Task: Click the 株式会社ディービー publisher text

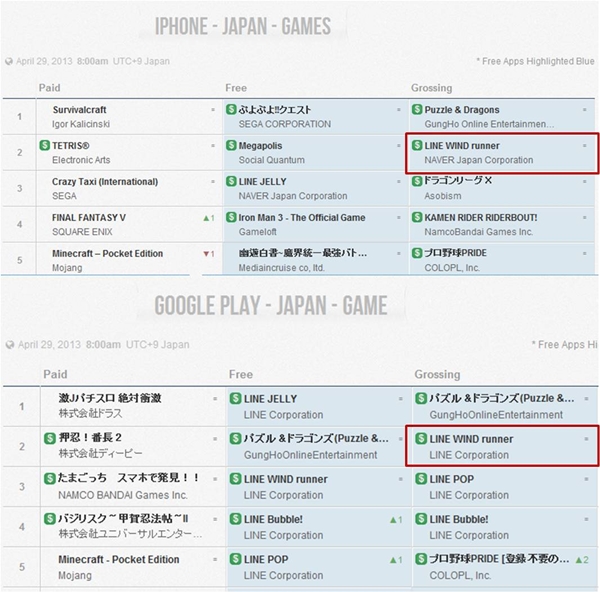Action: click(x=100, y=453)
